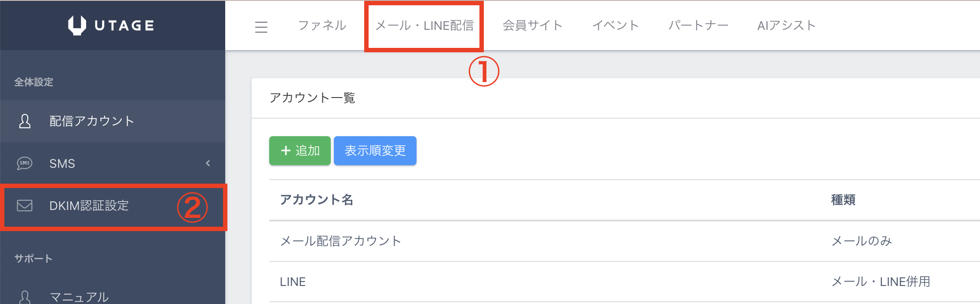Toggle the hamburger sidebar menu icon
The width and height of the screenshot is (980, 304).
[261, 27]
